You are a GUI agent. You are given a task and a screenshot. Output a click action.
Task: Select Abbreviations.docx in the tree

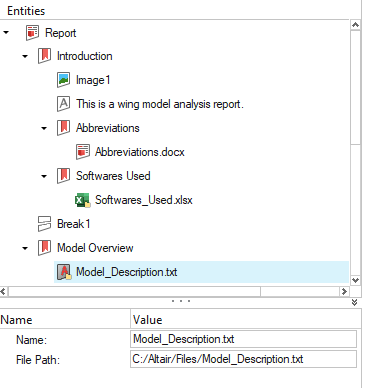pyautogui.click(x=140, y=152)
